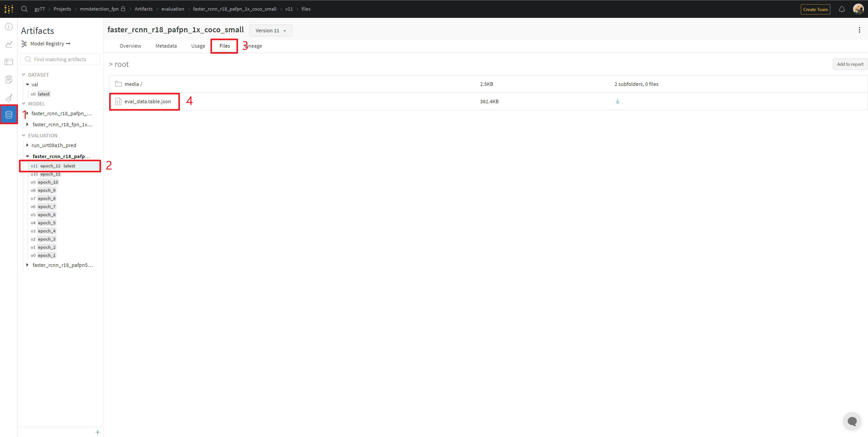868x437 pixels.
Task: Open the Version 11 dropdown
Action: pyautogui.click(x=270, y=31)
